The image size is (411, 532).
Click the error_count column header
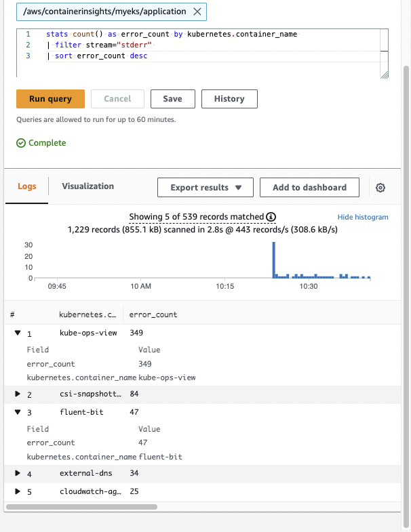[153, 314]
